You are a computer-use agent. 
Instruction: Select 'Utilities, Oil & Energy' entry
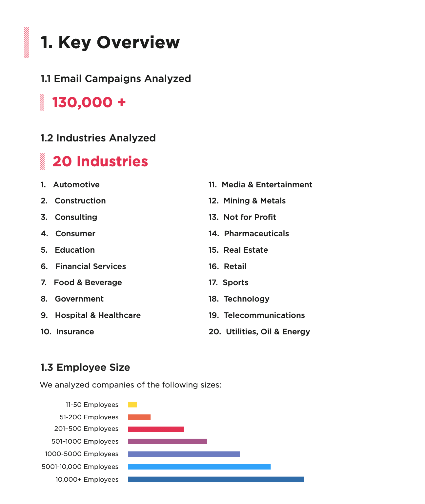pyautogui.click(x=268, y=332)
